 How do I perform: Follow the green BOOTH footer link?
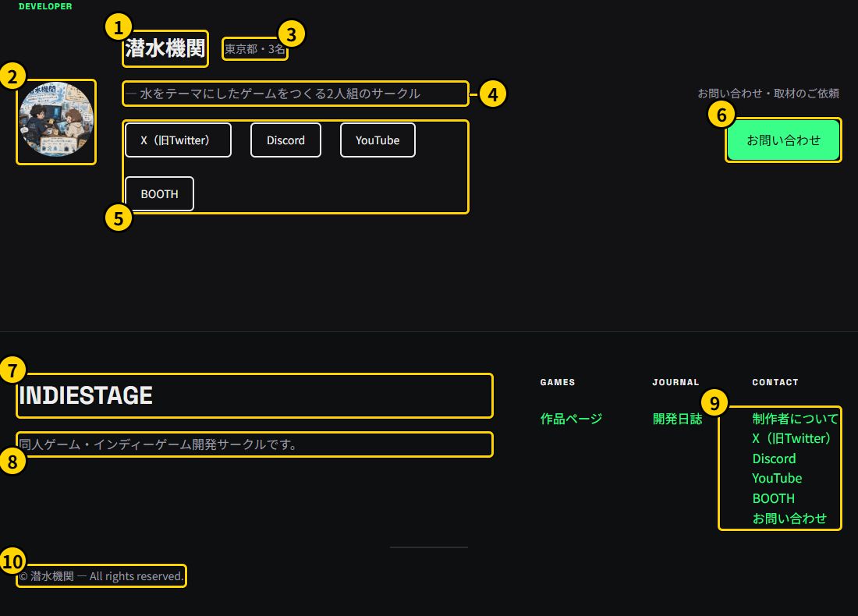(x=773, y=498)
